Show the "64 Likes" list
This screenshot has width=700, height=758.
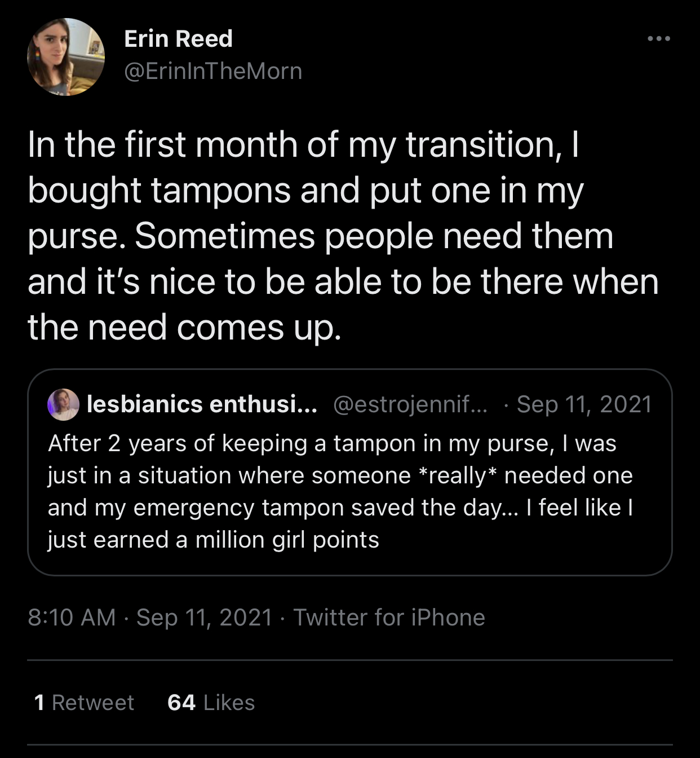pyautogui.click(x=211, y=703)
